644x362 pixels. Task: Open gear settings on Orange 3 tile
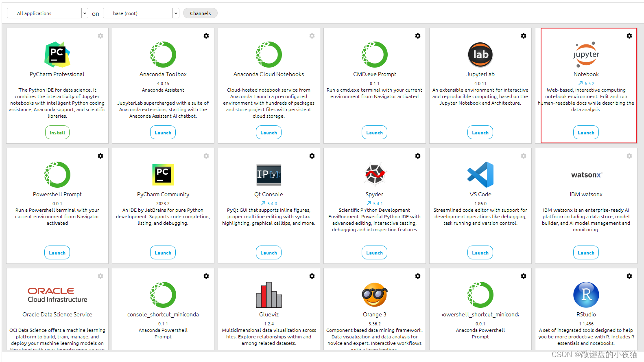(x=418, y=276)
